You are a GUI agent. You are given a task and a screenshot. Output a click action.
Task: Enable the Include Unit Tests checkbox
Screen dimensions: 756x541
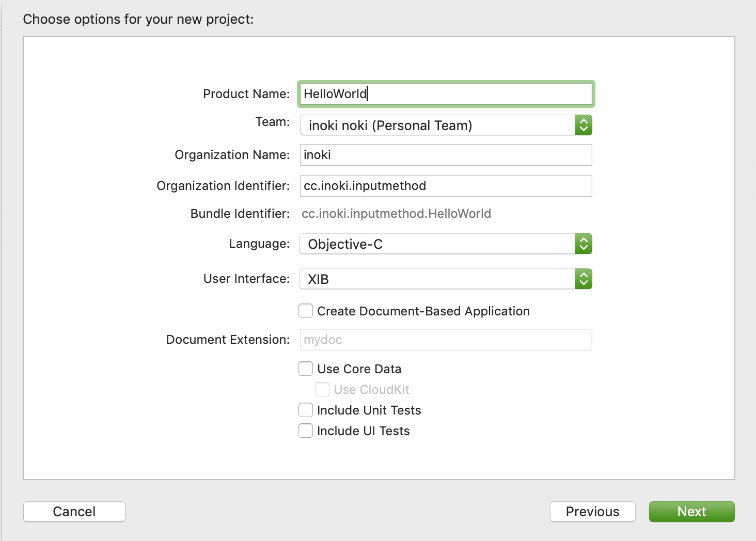pos(306,410)
